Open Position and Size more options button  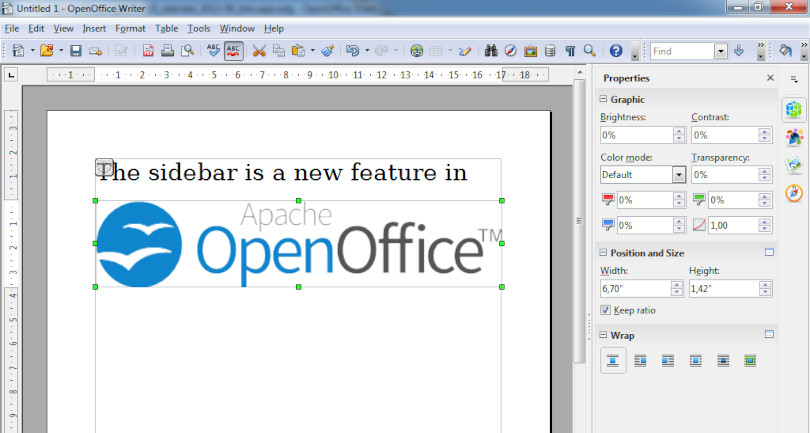[x=769, y=252]
